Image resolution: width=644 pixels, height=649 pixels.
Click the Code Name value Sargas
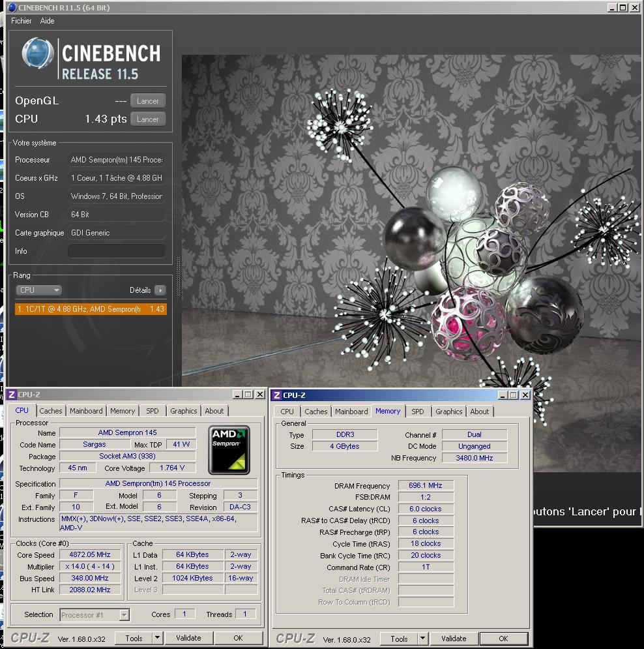click(x=95, y=444)
